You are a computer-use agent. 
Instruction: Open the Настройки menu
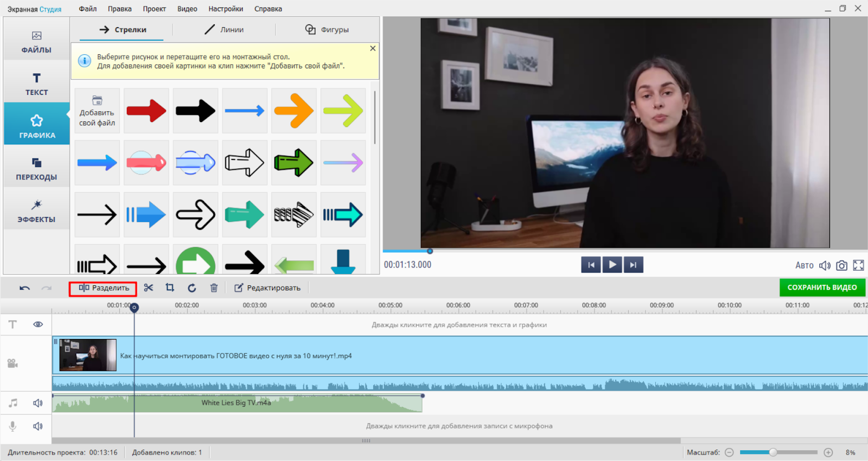(x=226, y=9)
